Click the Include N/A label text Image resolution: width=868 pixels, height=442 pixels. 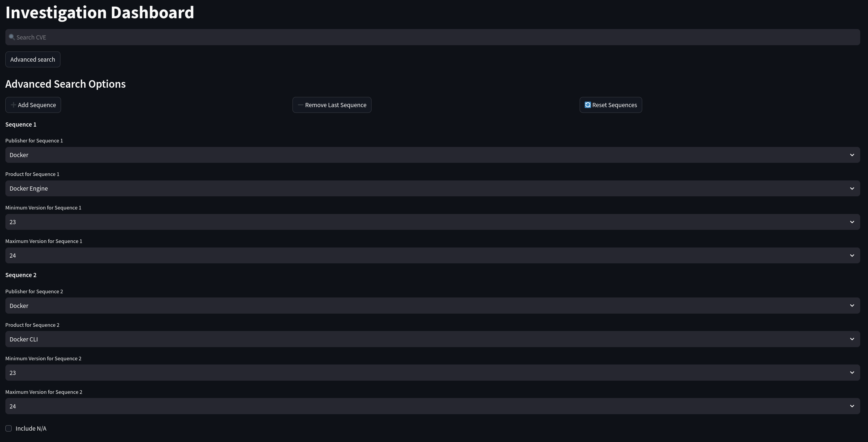(31, 429)
